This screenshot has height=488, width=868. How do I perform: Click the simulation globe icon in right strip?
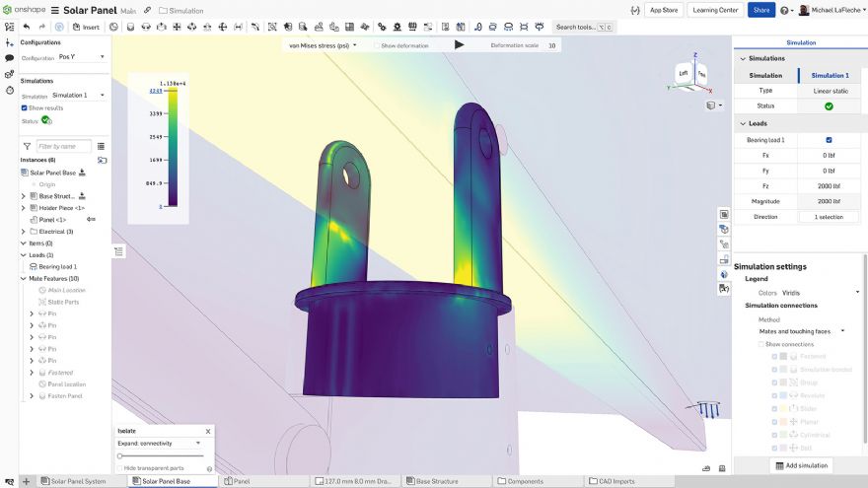[724, 274]
